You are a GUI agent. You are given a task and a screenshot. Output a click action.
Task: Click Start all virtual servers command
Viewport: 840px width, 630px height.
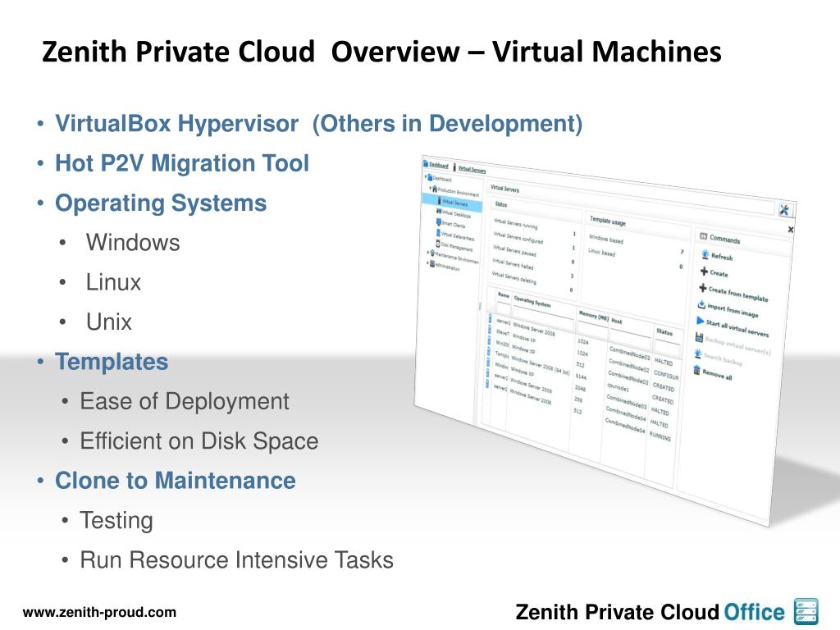pos(737,327)
